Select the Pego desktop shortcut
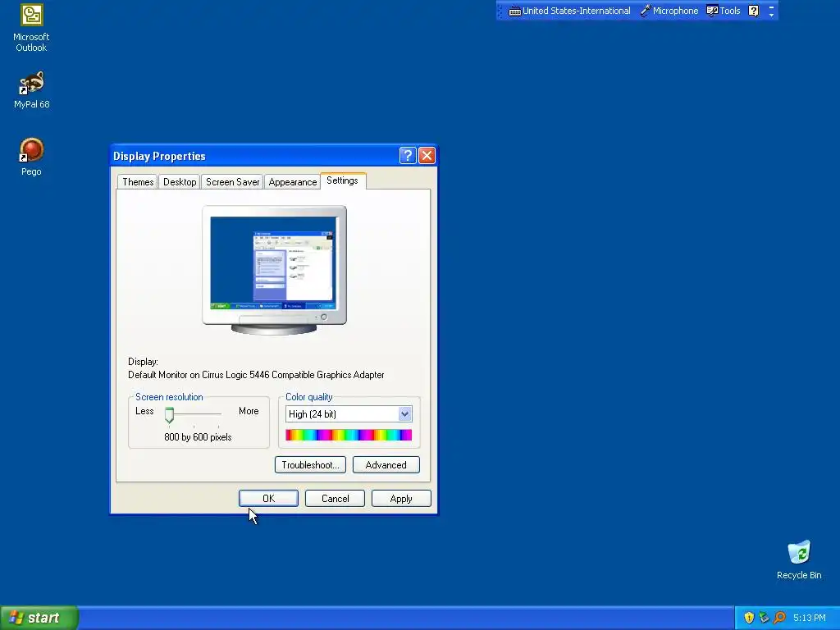 [x=31, y=157]
